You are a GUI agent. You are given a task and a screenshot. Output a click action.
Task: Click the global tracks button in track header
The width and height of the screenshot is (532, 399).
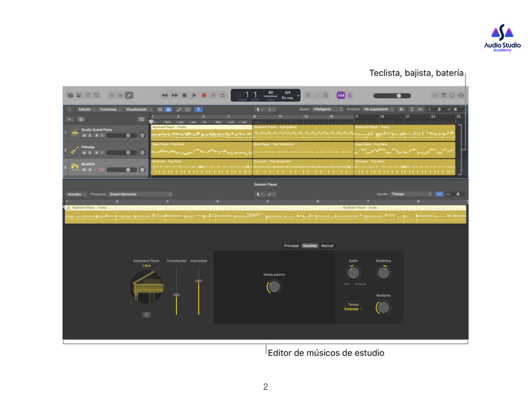pyautogui.click(x=141, y=119)
